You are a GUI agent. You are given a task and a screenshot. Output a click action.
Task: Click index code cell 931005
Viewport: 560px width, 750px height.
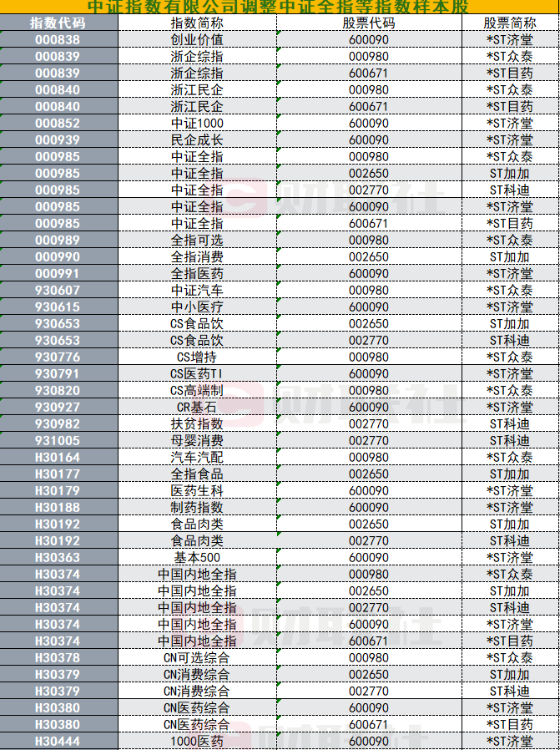(58, 440)
